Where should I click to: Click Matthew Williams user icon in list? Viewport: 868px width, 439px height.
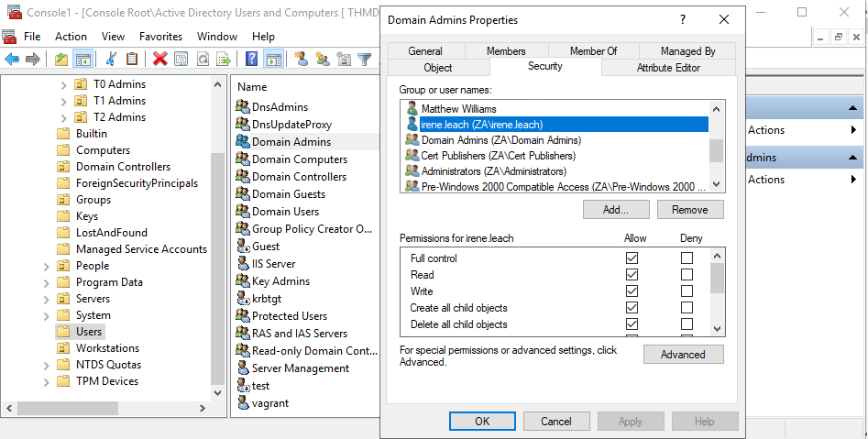point(412,108)
